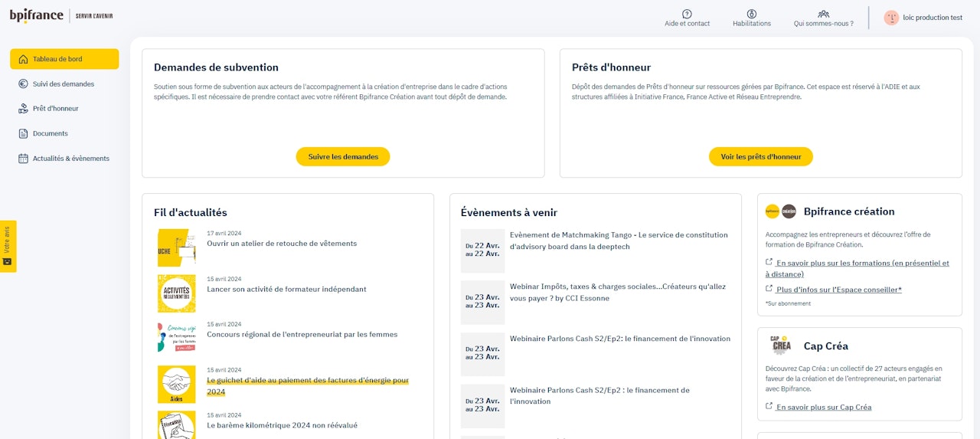
Task: Open event Webinaire Parlons Cash S2/Ep2: le financement
Action: 620,339
